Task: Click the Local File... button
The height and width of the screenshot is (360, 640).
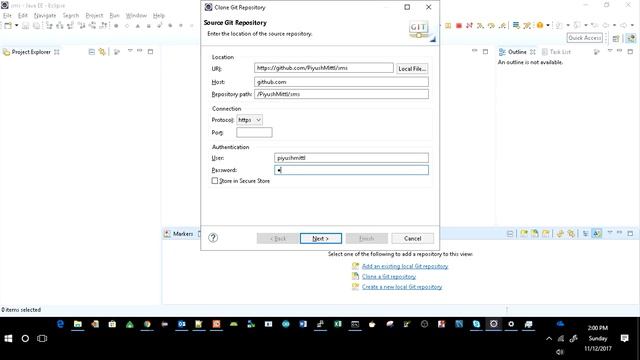Action: [412, 69]
